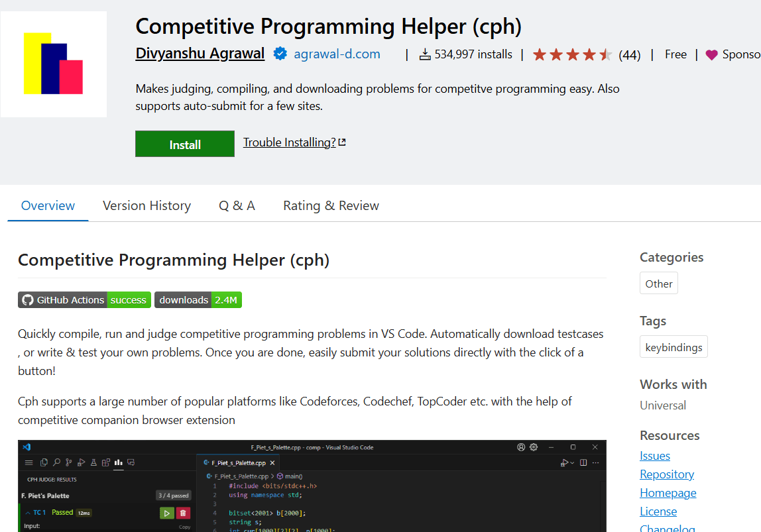The image size is (761, 532).
Task: Click the Universal text under Works with
Action: 662,405
